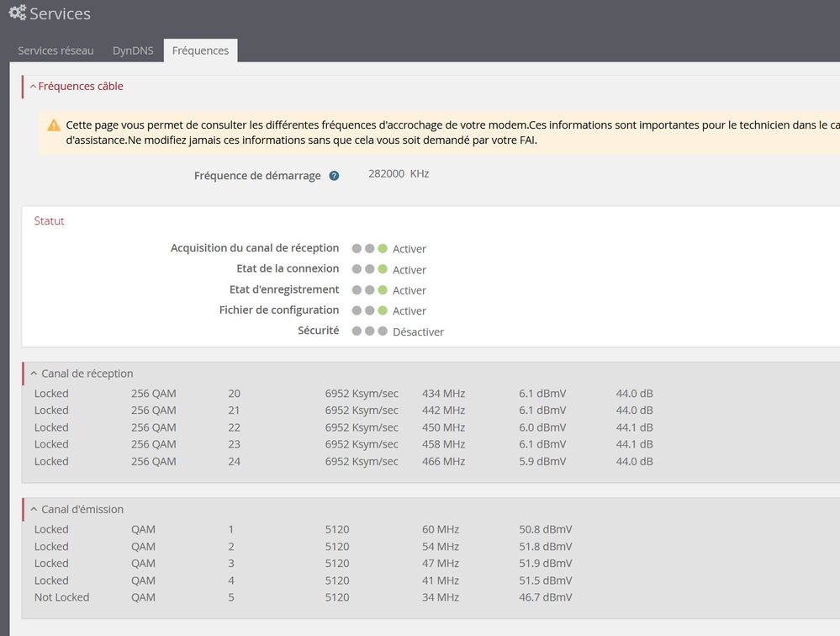840x636 pixels.
Task: Open the DynDNS tab
Action: pyautogui.click(x=133, y=50)
